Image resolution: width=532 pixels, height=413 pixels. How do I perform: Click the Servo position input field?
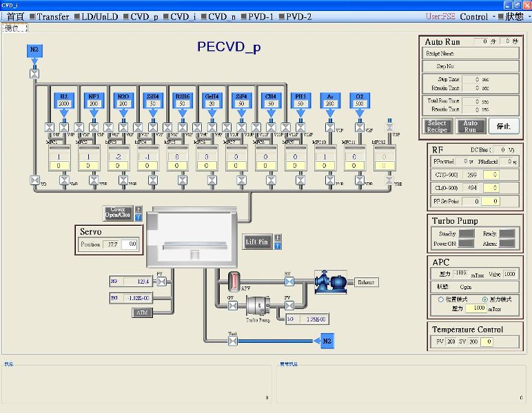coord(130,244)
